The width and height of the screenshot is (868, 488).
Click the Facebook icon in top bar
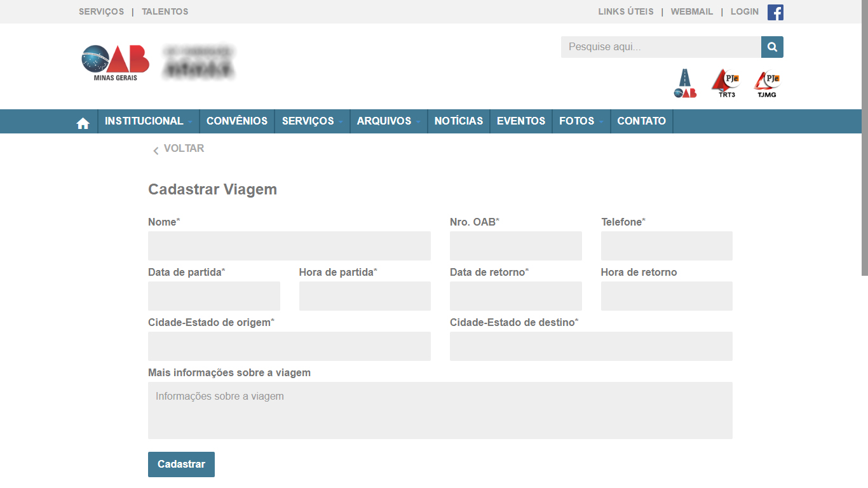click(x=775, y=12)
